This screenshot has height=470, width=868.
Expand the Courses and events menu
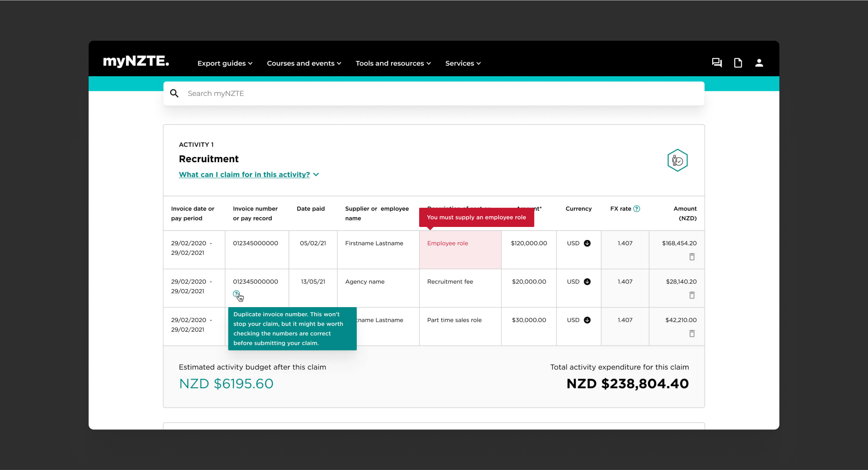(x=304, y=63)
